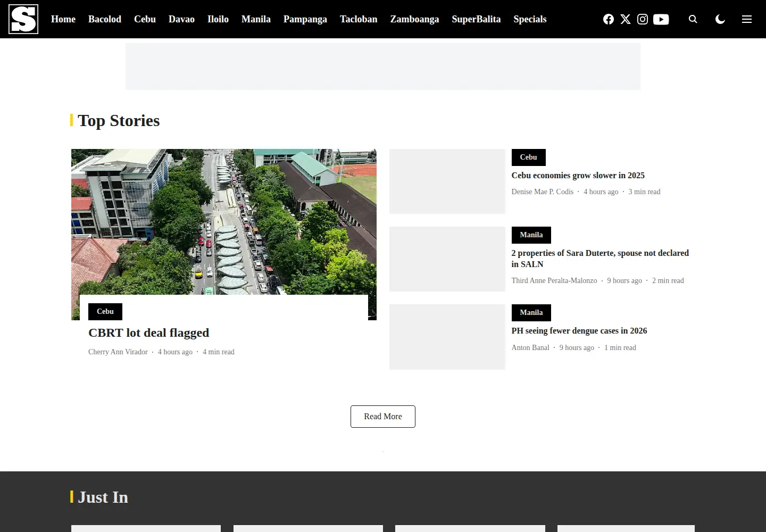Click the Just In section heading
766x532 pixels.
103,497
